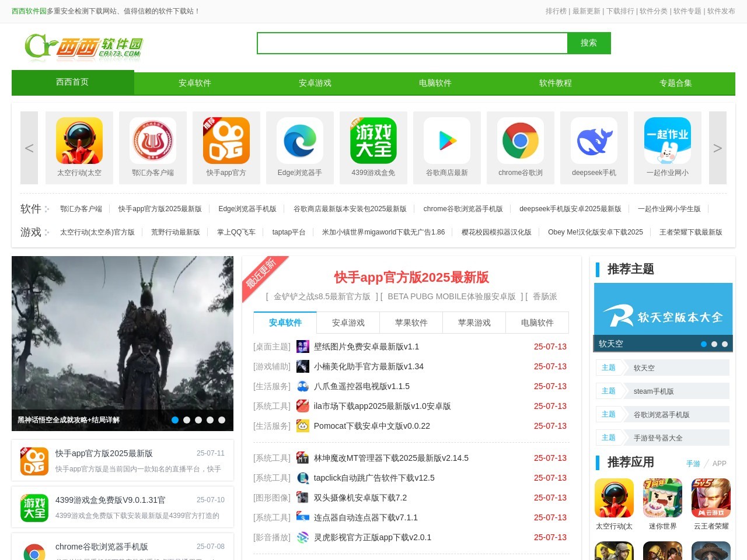
Task: Select the 快手app icon in the carousel
Action: tap(226, 140)
